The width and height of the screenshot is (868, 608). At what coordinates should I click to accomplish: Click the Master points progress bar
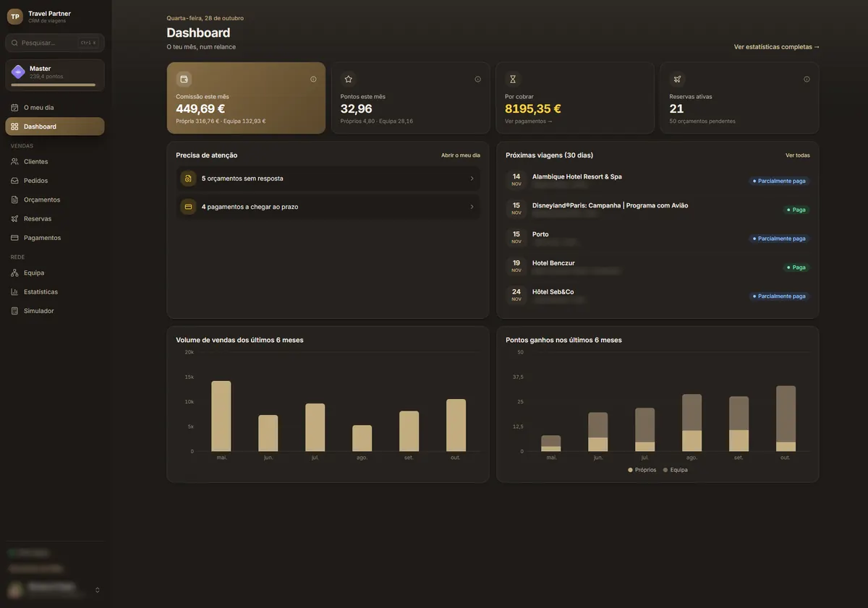[53, 85]
